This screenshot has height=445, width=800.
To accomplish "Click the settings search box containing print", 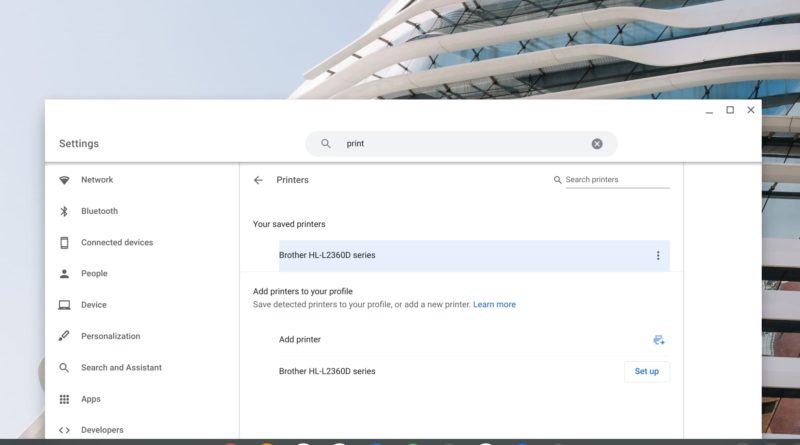I will click(x=461, y=144).
